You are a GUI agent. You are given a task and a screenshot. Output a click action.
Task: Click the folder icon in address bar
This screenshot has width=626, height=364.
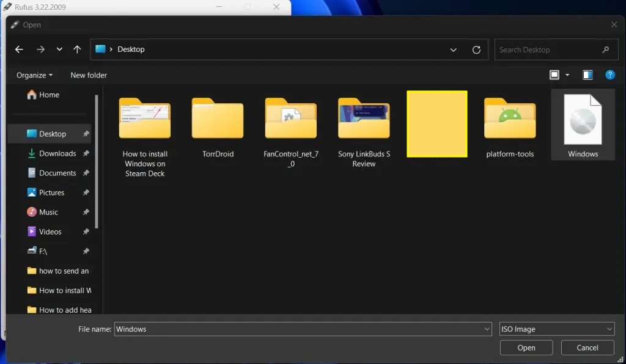pyautogui.click(x=100, y=49)
